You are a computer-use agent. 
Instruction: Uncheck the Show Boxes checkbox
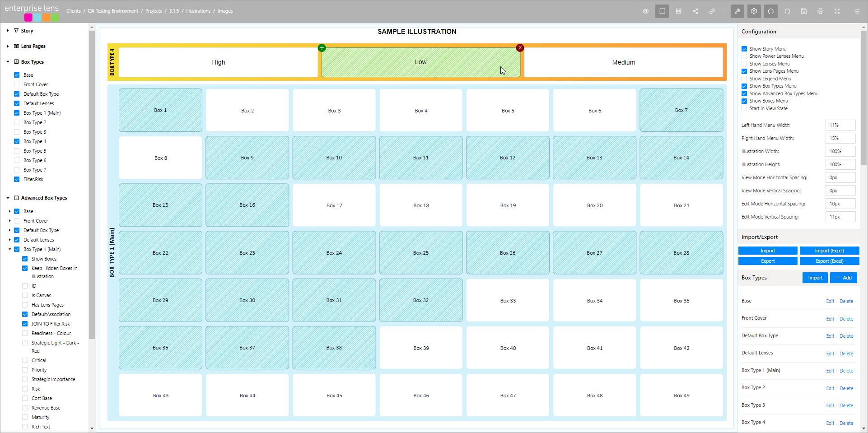pos(25,259)
